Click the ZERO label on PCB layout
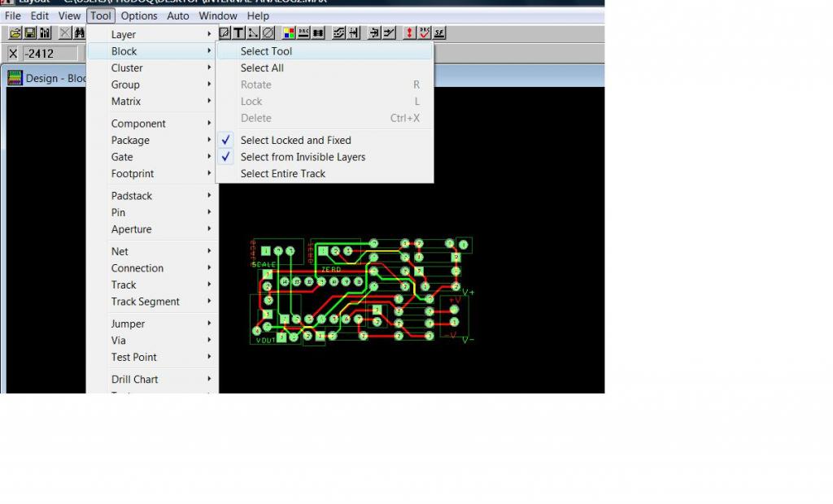This screenshot has height=504, width=833. click(x=331, y=270)
